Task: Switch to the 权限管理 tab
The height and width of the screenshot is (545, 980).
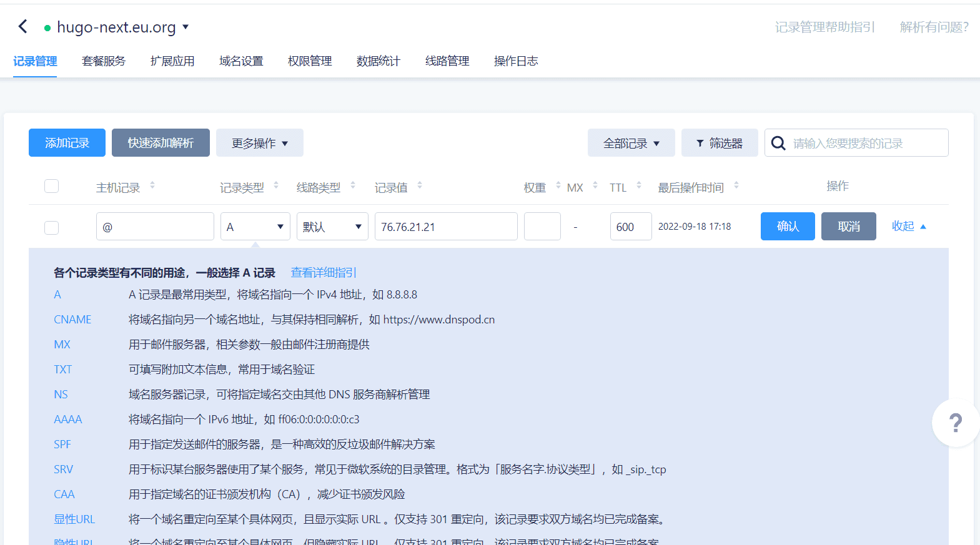Action: [x=310, y=61]
